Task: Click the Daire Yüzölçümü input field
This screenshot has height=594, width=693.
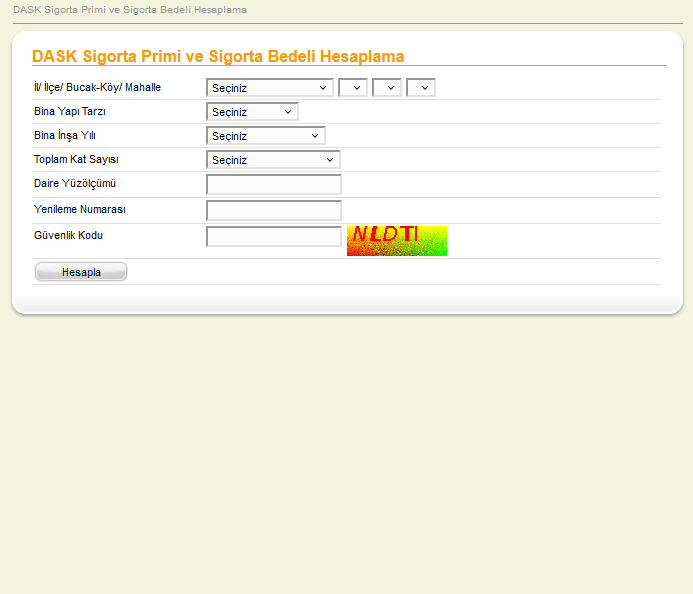Action: coord(273,184)
